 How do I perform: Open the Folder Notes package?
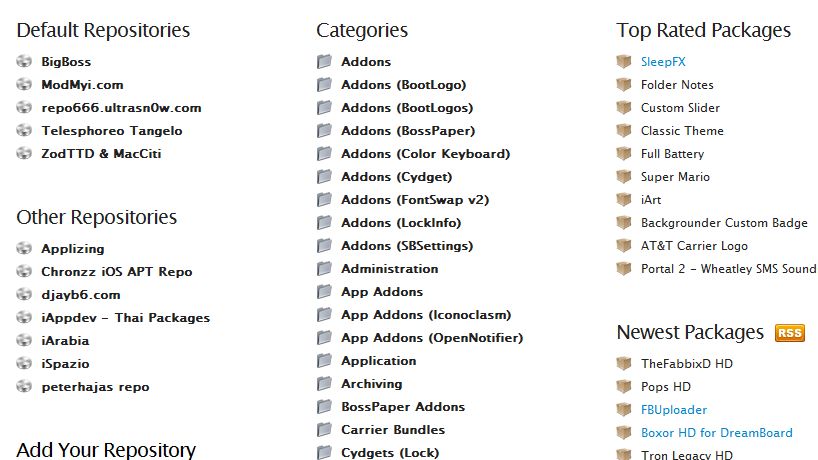pyautogui.click(x=677, y=85)
